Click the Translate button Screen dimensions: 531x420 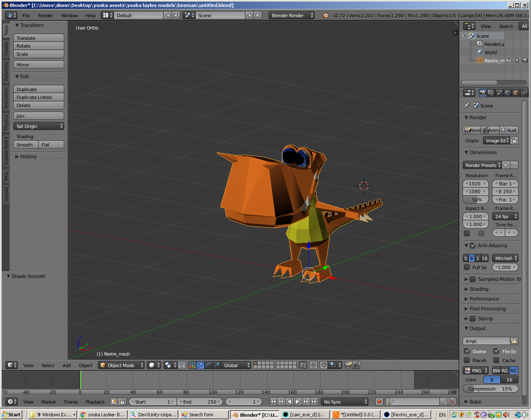click(x=39, y=38)
